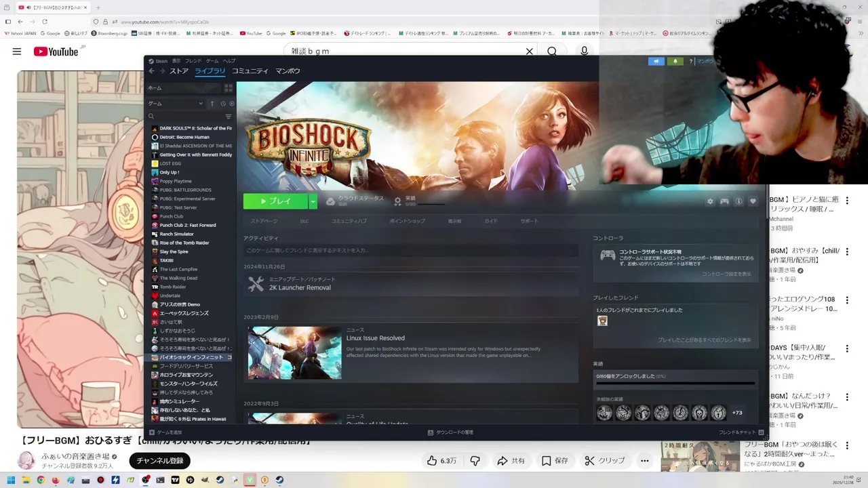Open game settings gear icon
The image size is (868, 488).
coord(710,201)
